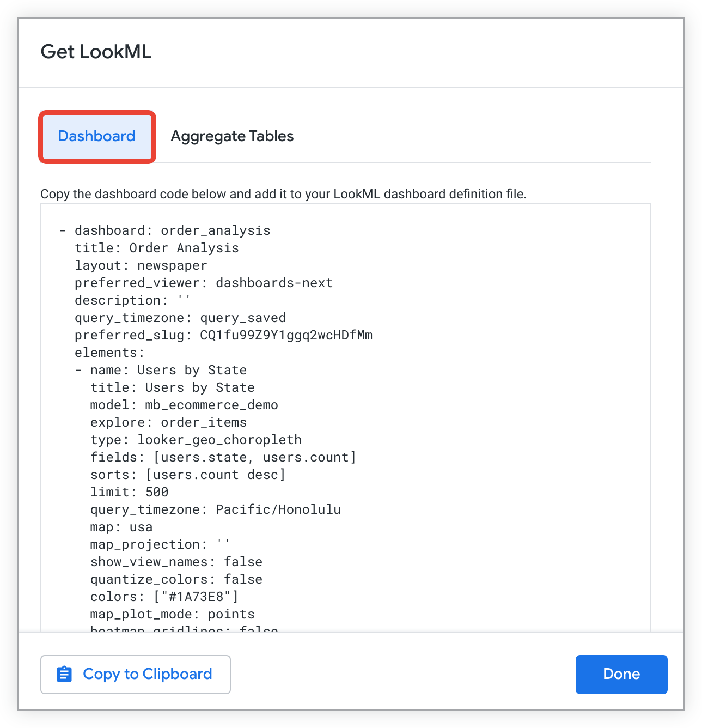Click the clipboard icon beside Copy to Clipboard
The height and width of the screenshot is (728, 702).
click(64, 674)
